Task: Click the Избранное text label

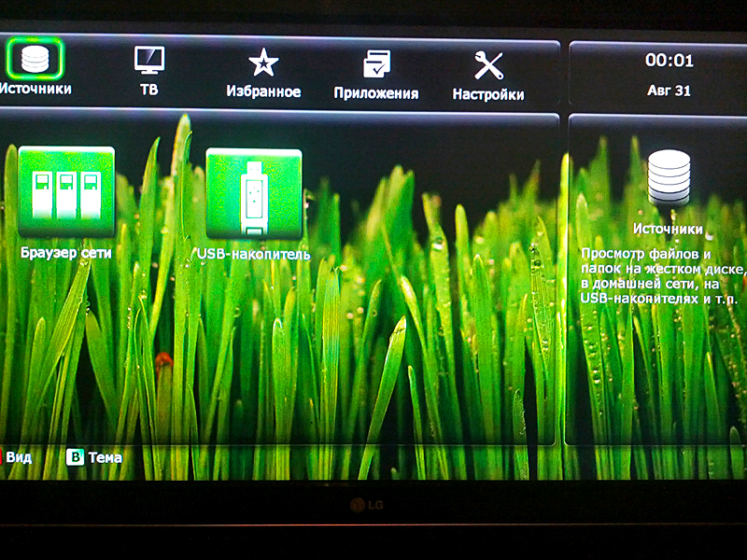Action: pos(263,91)
